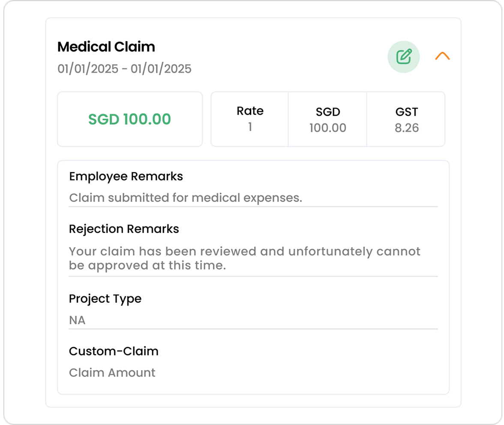The image size is (504, 425).
Task: Click the Rate column header
Action: tap(250, 111)
